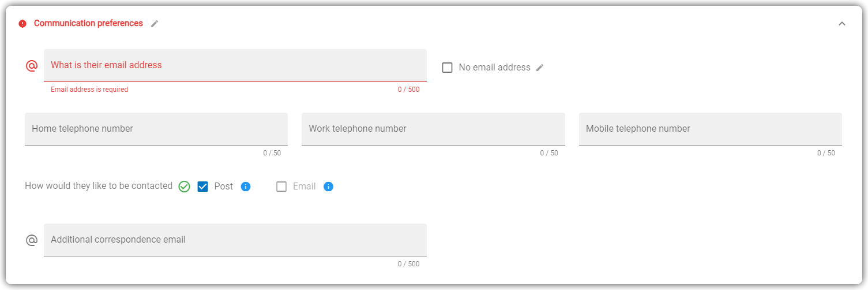The height and width of the screenshot is (290, 868).
Task: Click the Additional correspondence email field
Action: (x=235, y=240)
